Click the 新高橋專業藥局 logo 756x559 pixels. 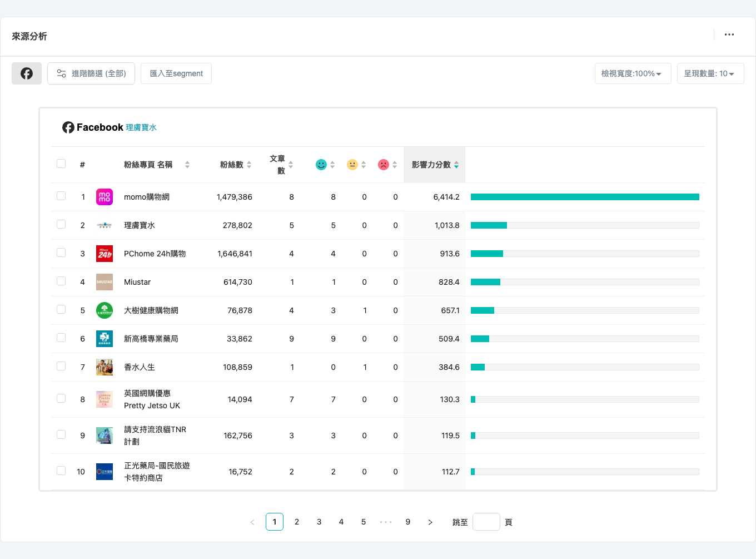(105, 339)
